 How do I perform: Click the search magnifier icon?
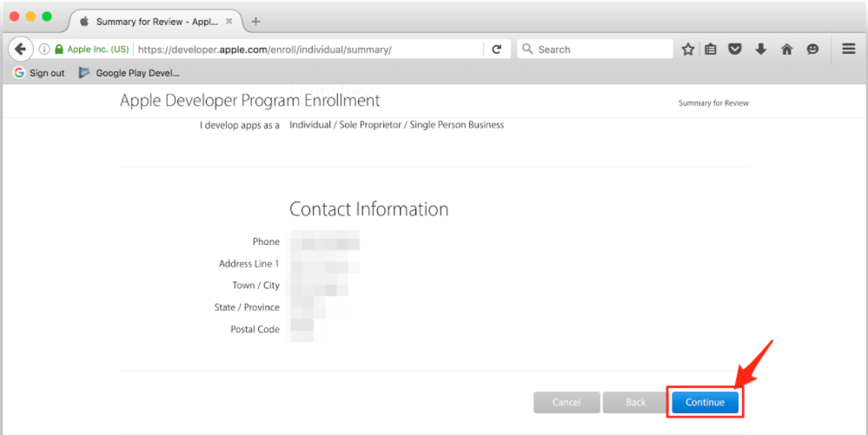(x=527, y=49)
